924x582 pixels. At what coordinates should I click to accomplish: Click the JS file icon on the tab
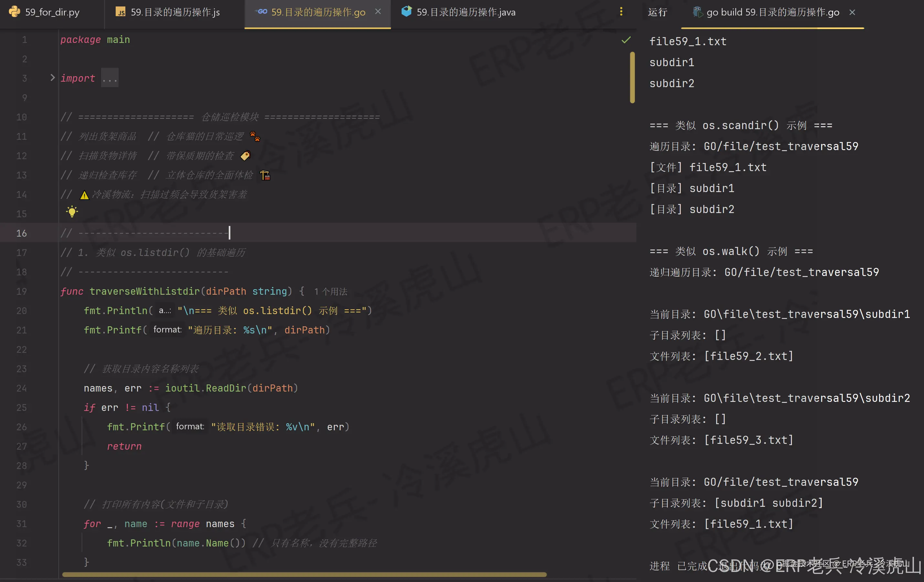[x=121, y=12]
